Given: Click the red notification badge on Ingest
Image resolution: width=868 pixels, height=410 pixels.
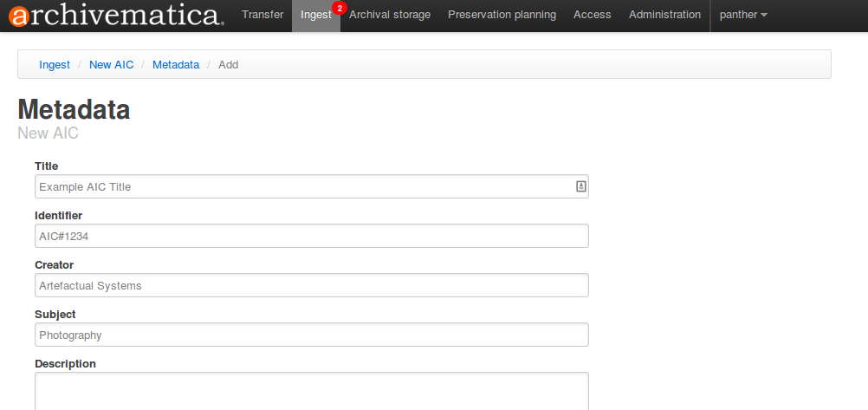Looking at the screenshot, I should (339, 8).
